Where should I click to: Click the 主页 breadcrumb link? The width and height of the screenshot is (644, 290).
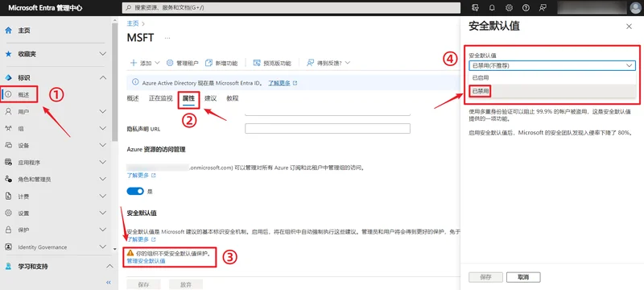pos(133,23)
